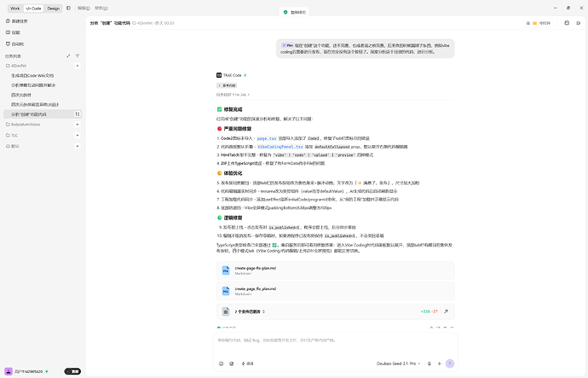Image resolution: width=588 pixels, height=378 pixels.
Task: Click the labeled mode chip beside the attachment icons
Action: click(247, 363)
